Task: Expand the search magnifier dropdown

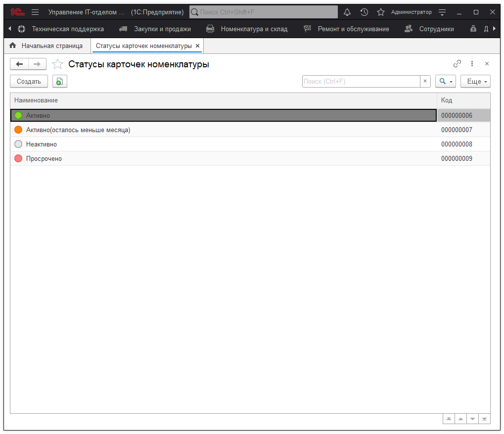Action: [446, 82]
